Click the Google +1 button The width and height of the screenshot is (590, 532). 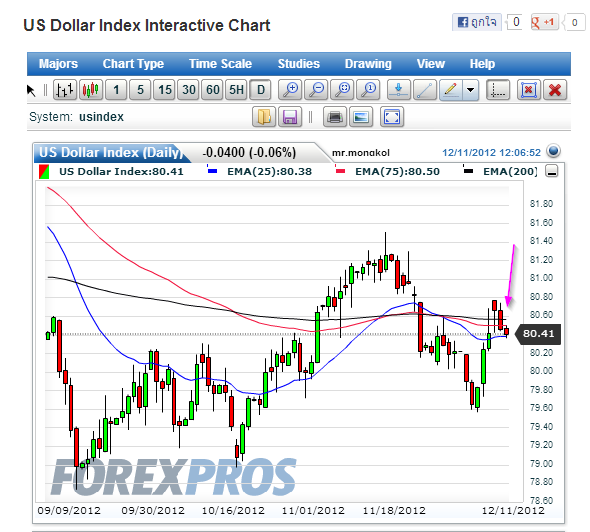544,22
